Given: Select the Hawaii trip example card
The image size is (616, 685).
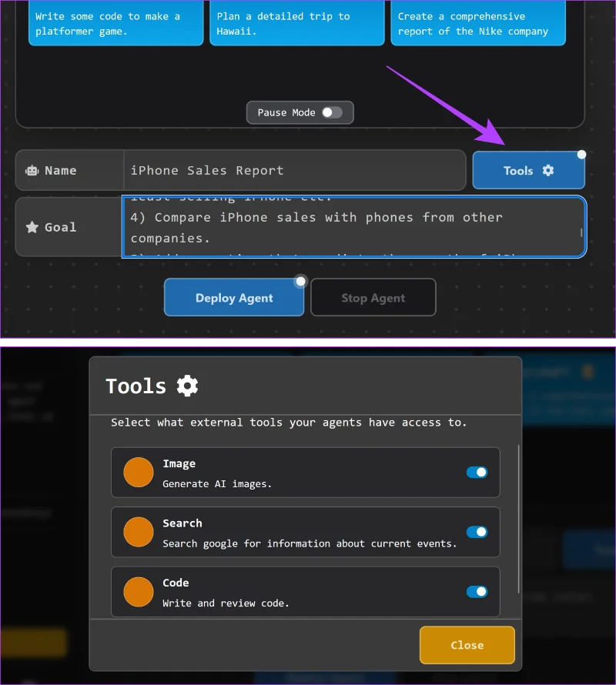Looking at the screenshot, I should pyautogui.click(x=297, y=23).
